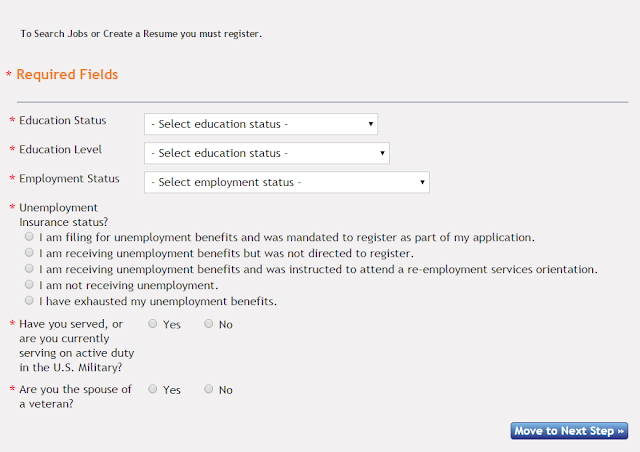Open the Employment Status dropdown
Screen dimensions: 640x452
[286, 182]
